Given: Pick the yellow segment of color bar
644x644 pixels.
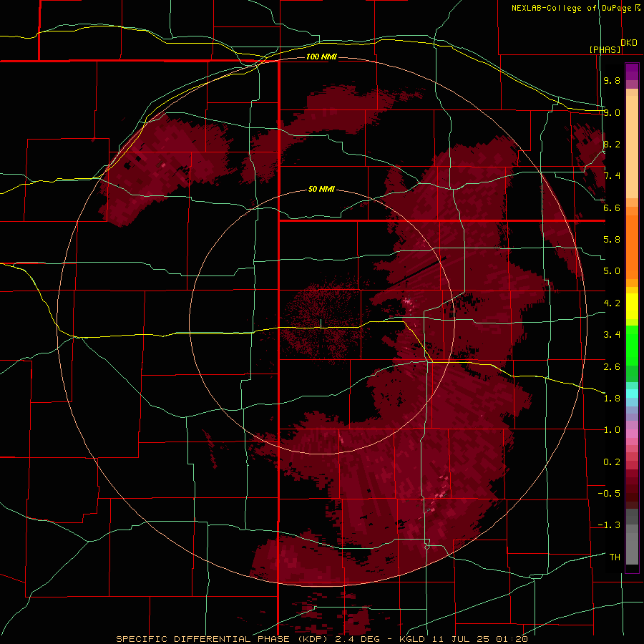Looking at the screenshot, I should [632, 306].
